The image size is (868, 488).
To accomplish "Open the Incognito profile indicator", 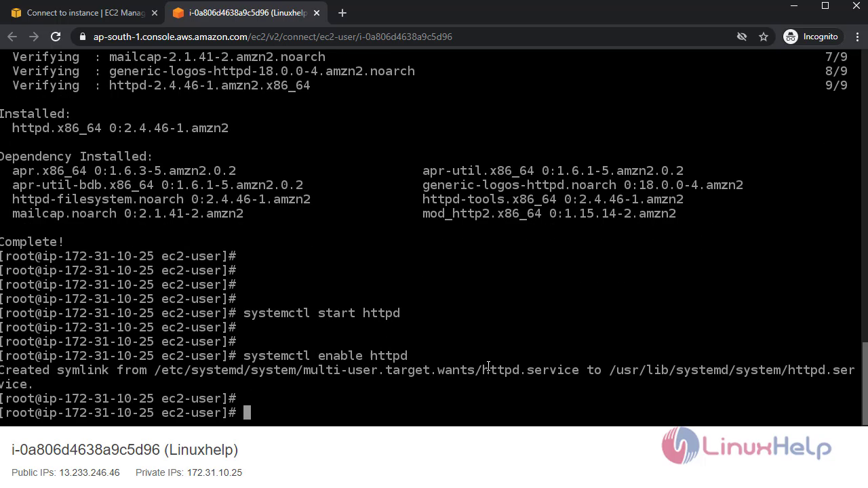I will pos(811,37).
